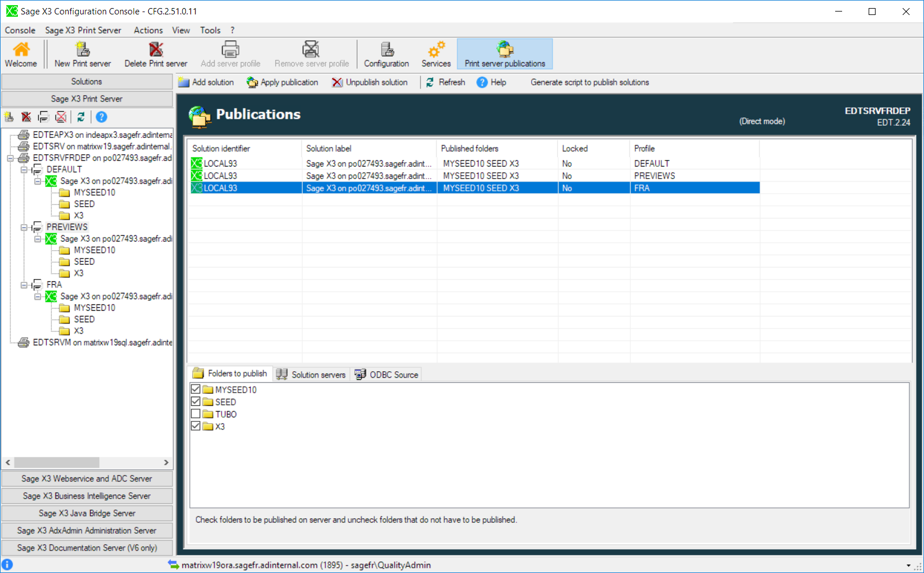Open the Services icon
This screenshot has height=573, width=924.
tap(435, 54)
